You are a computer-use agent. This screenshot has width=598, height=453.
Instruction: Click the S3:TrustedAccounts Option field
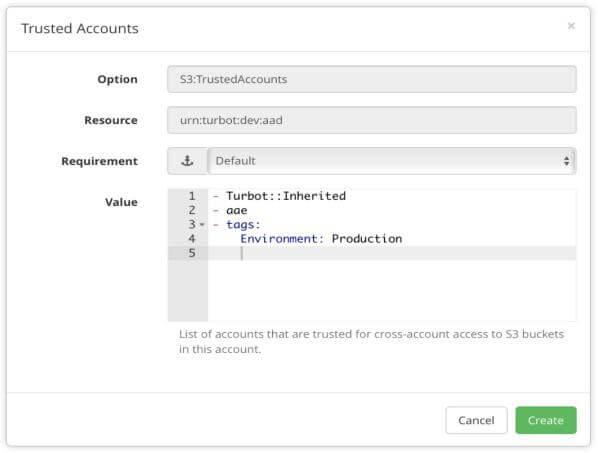[372, 79]
